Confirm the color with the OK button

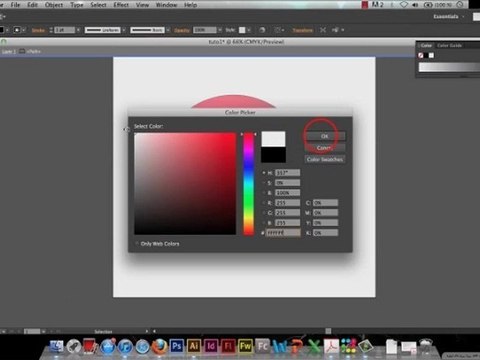point(324,136)
